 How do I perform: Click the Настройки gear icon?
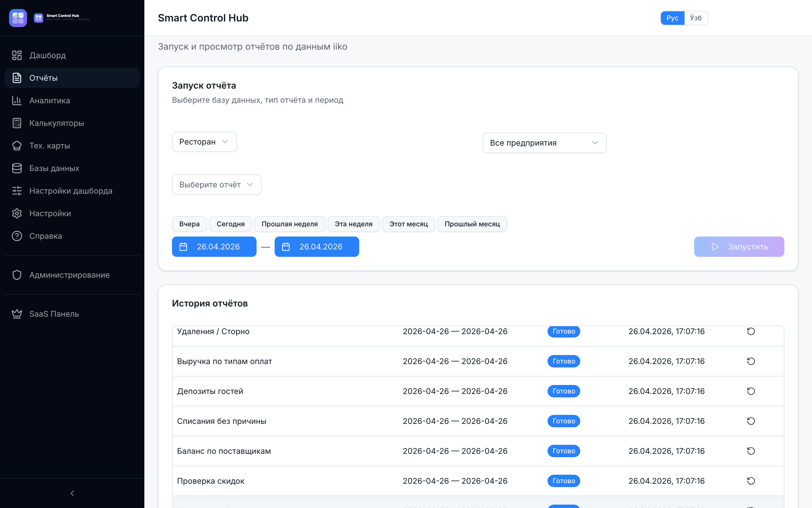click(x=17, y=213)
